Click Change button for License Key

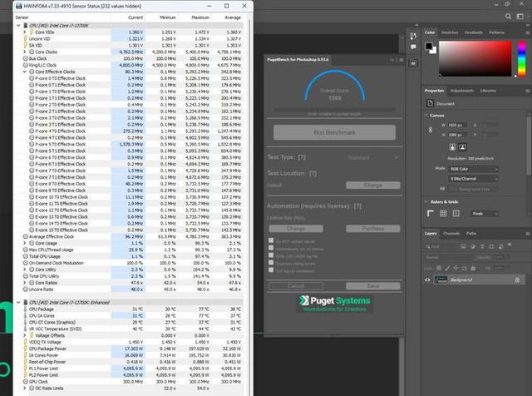[296, 229]
